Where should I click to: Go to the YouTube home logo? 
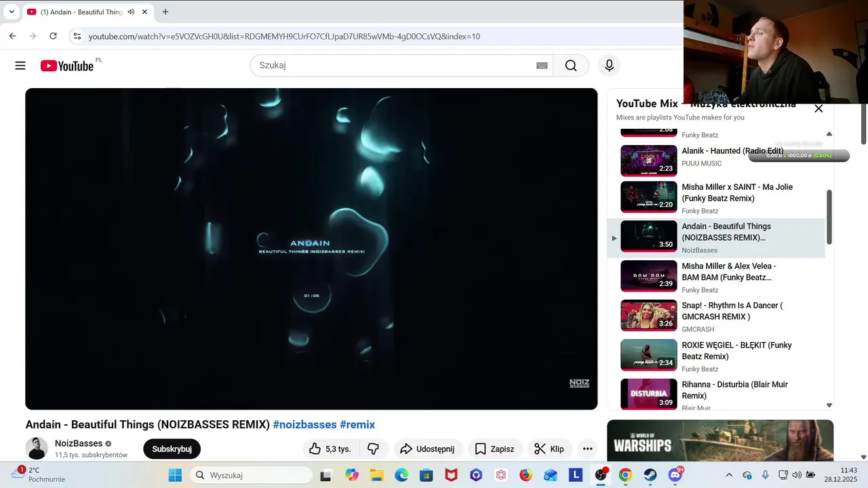(66, 66)
